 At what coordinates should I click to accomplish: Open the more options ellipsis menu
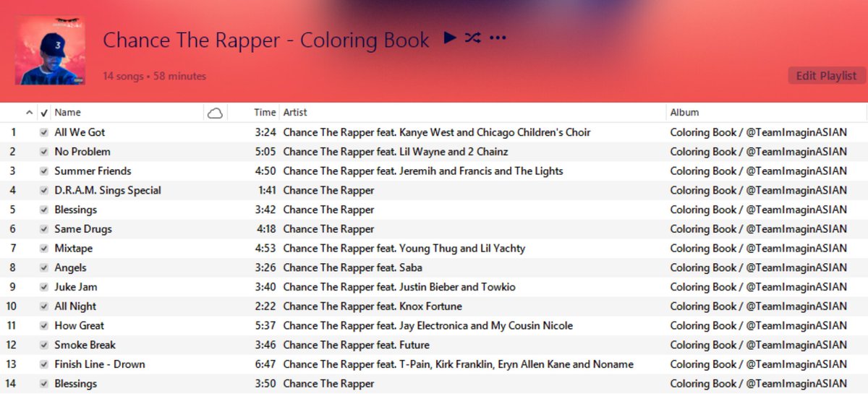coord(498,38)
